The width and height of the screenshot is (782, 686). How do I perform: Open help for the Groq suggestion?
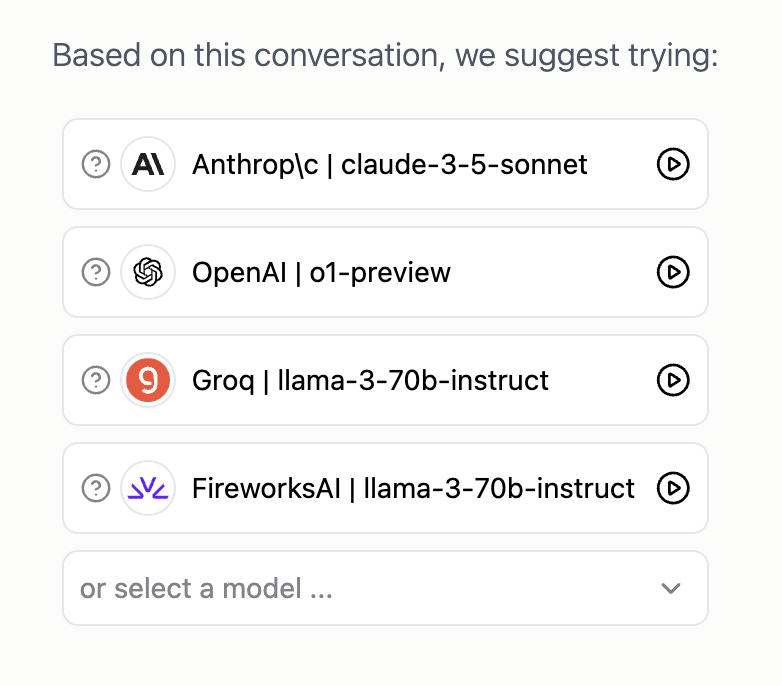point(95,380)
